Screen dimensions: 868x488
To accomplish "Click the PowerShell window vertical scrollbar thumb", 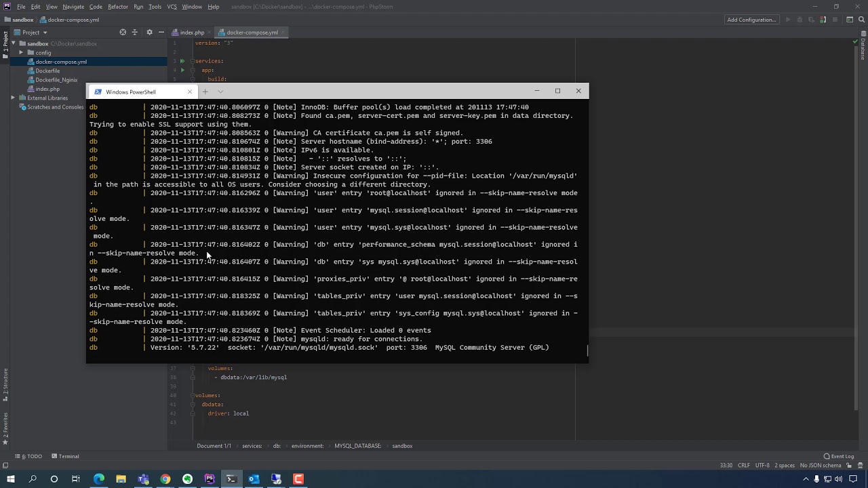I will click(587, 350).
